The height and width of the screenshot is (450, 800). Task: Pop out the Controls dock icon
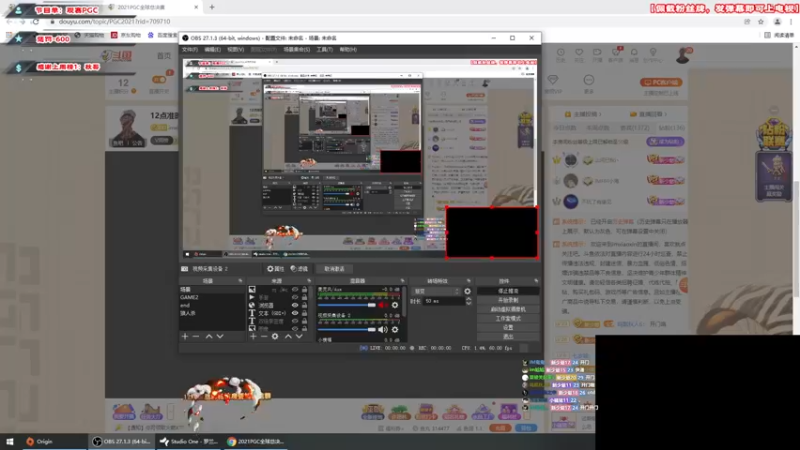coord(536,281)
